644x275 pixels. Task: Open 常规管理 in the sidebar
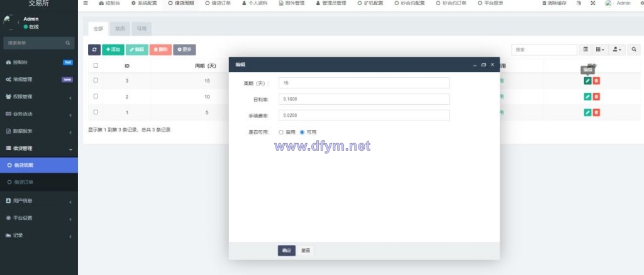tap(38, 80)
